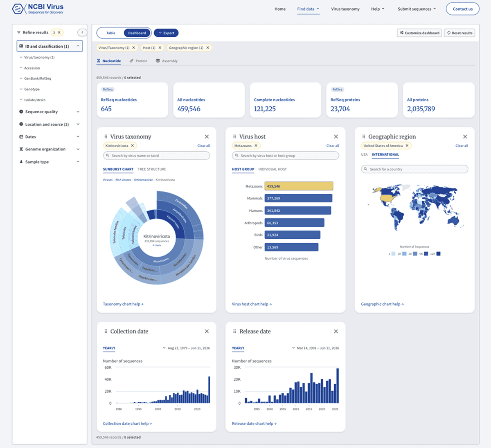
Task: Expand the Sequence quality section chevron
Action: [78, 112]
